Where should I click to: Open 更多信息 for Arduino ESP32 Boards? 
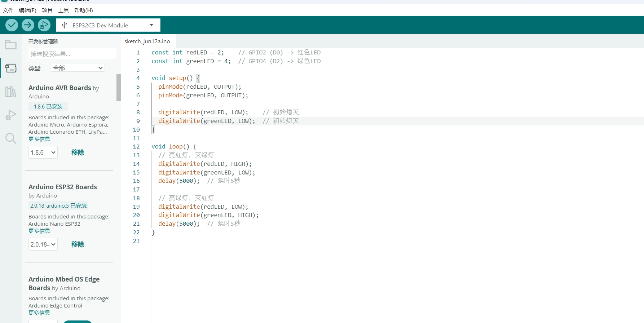coord(39,231)
